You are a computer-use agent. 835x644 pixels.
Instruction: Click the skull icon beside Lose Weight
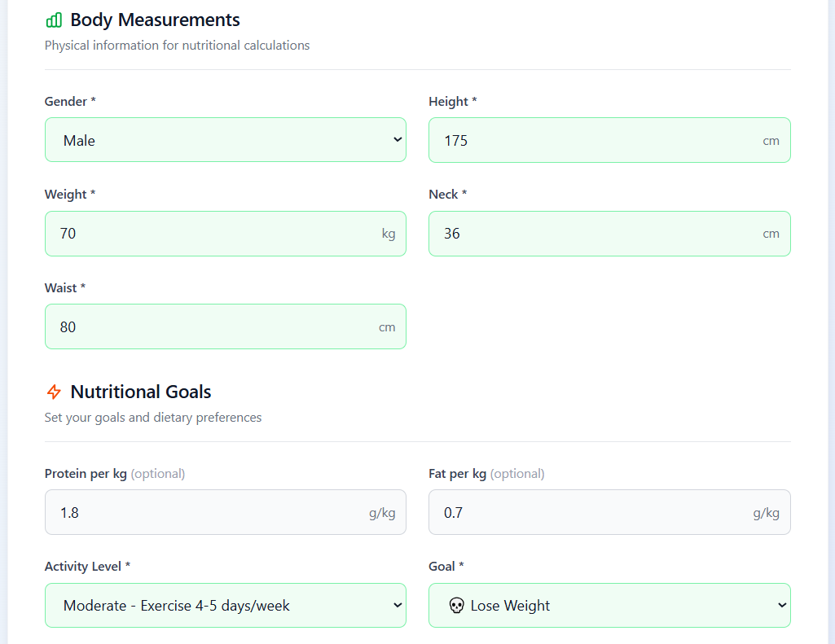coord(457,606)
